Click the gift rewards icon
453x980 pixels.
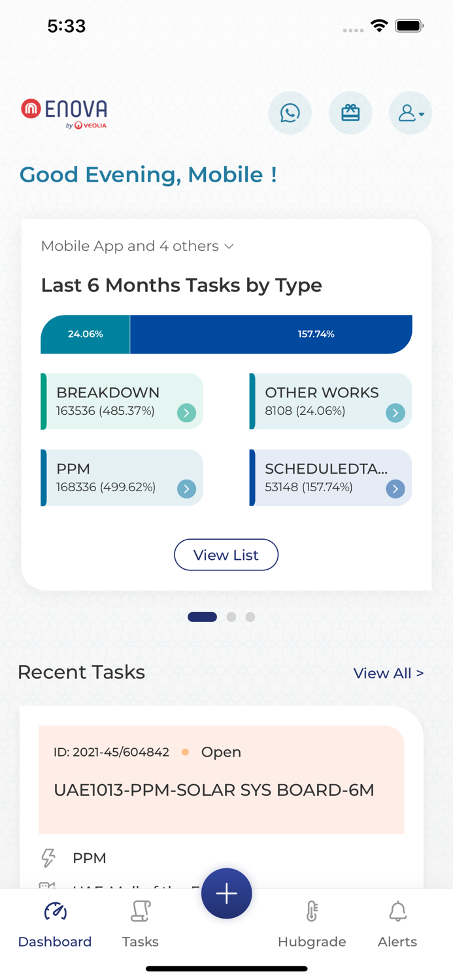pos(351,112)
